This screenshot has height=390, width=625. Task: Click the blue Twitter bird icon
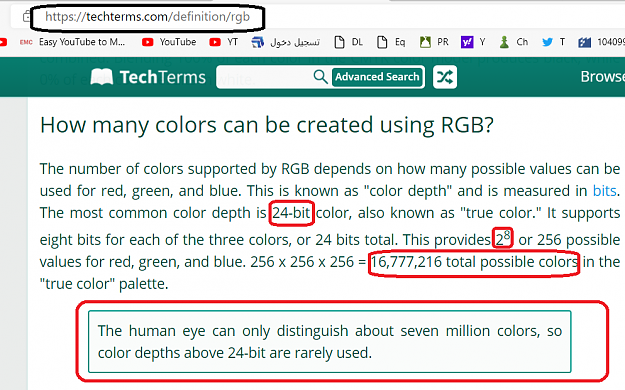548,42
